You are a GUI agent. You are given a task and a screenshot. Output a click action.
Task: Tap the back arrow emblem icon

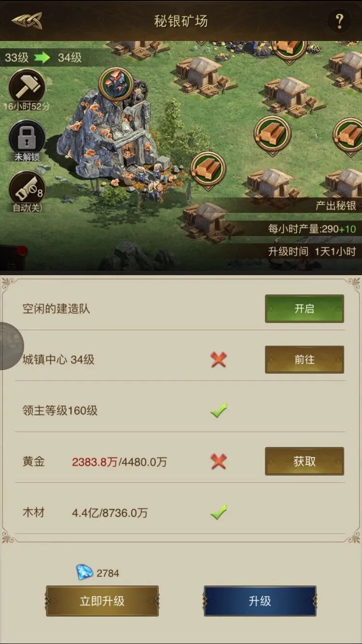[x=27, y=21]
